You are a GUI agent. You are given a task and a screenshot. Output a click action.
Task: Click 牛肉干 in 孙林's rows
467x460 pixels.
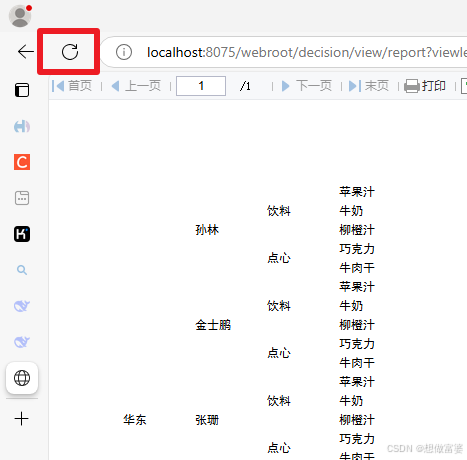(x=357, y=268)
